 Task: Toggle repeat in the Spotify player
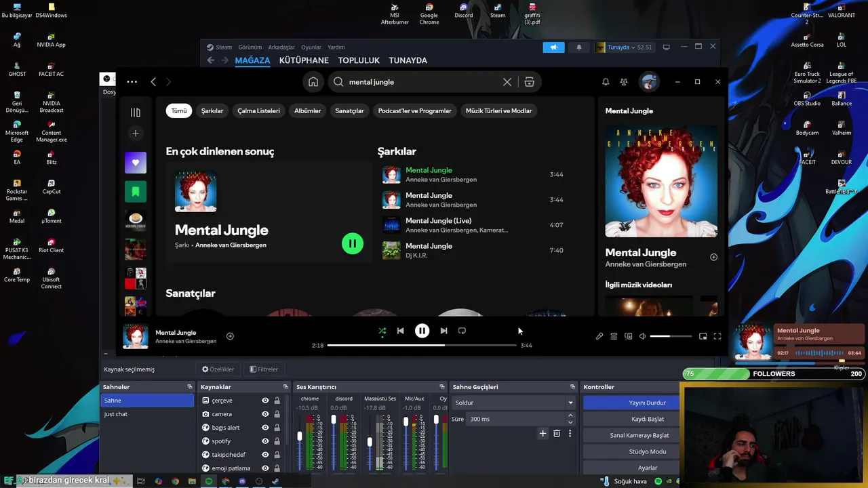[462, 331]
